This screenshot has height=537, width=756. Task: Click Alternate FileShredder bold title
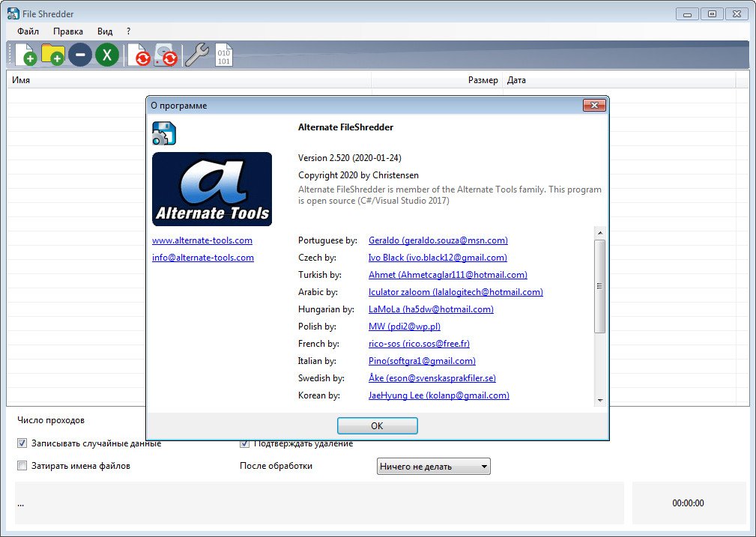tap(345, 127)
